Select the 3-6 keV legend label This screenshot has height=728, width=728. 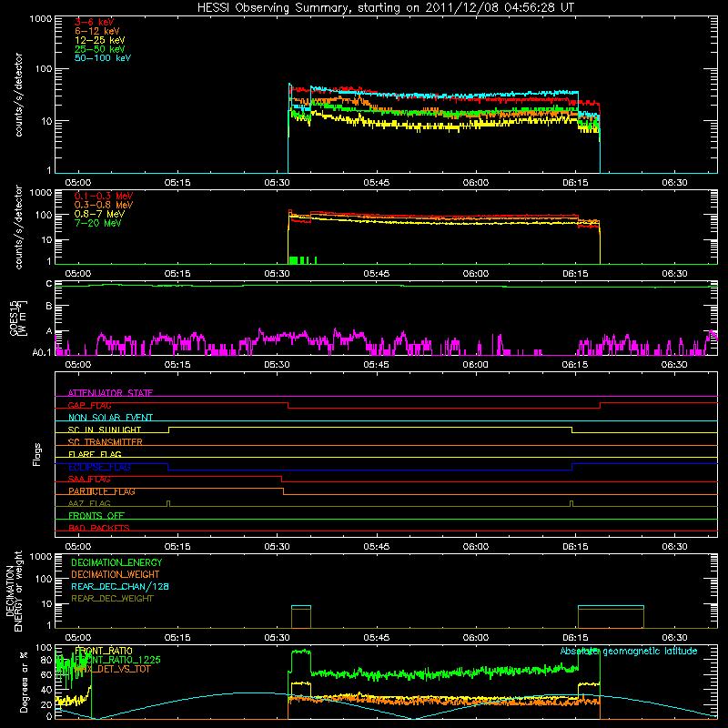[94, 22]
